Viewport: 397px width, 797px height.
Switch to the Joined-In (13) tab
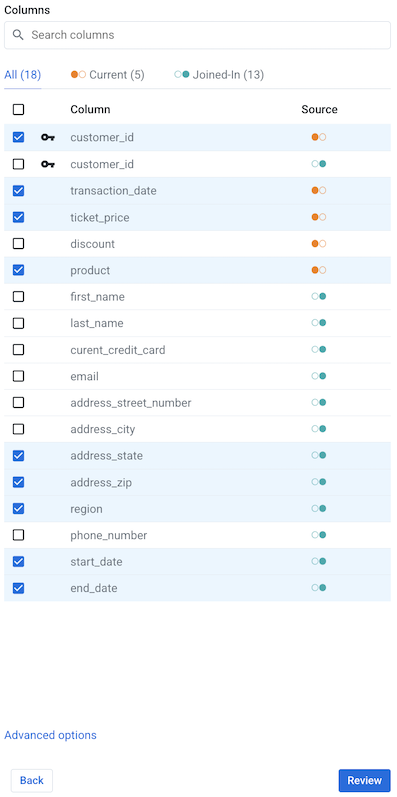[x=219, y=75]
